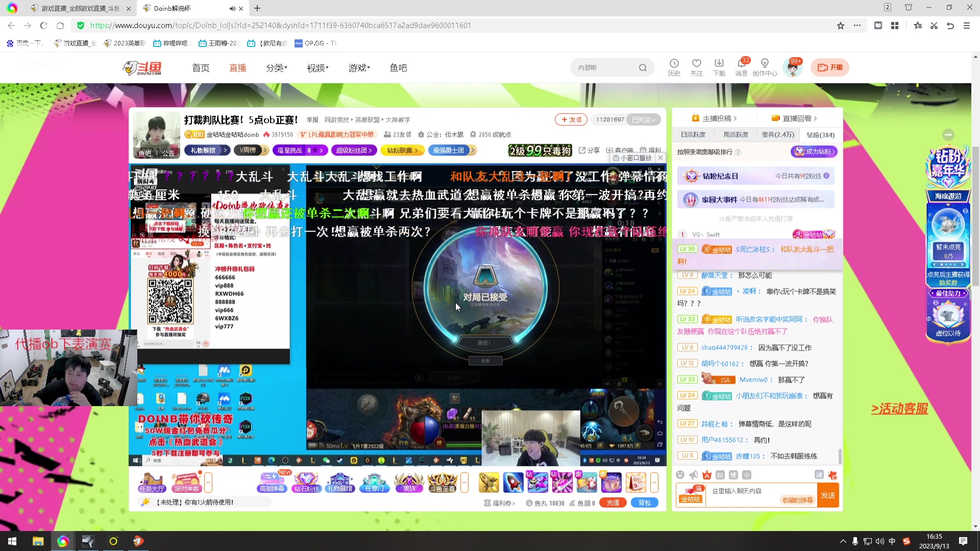Open the 礼物展馆 gift hall icon below the video
The image size is (980, 551).
coord(340,482)
